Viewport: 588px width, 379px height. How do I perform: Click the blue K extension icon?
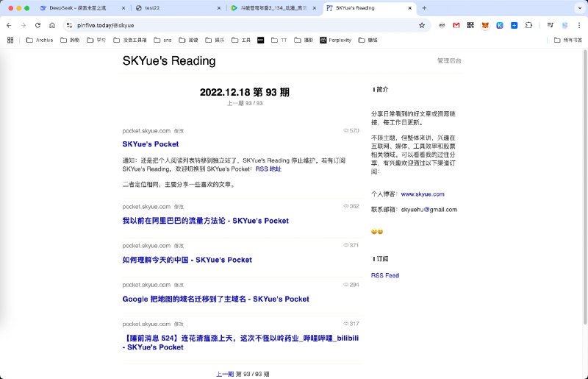click(499, 25)
